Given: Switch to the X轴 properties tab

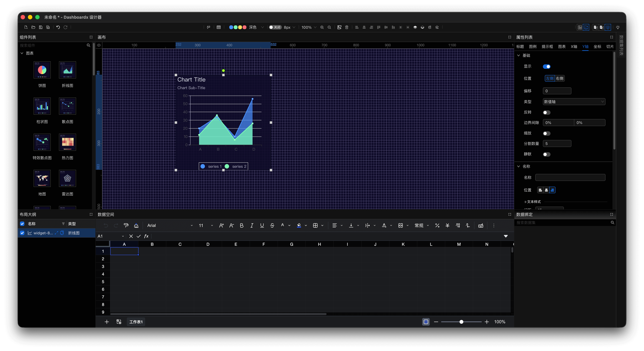Looking at the screenshot, I should point(574,47).
